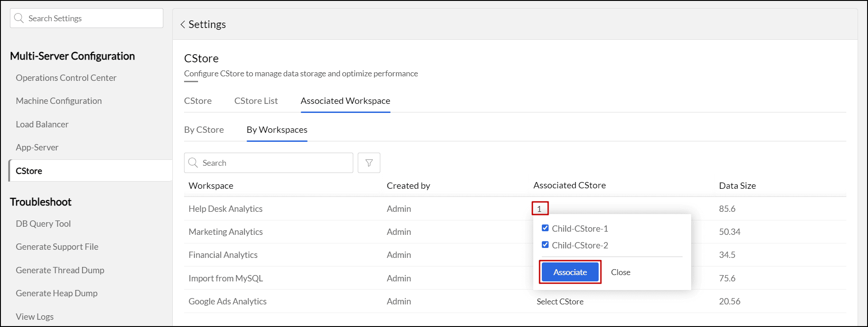
Task: Click the back arrow beside Settings
Action: pyautogui.click(x=183, y=24)
